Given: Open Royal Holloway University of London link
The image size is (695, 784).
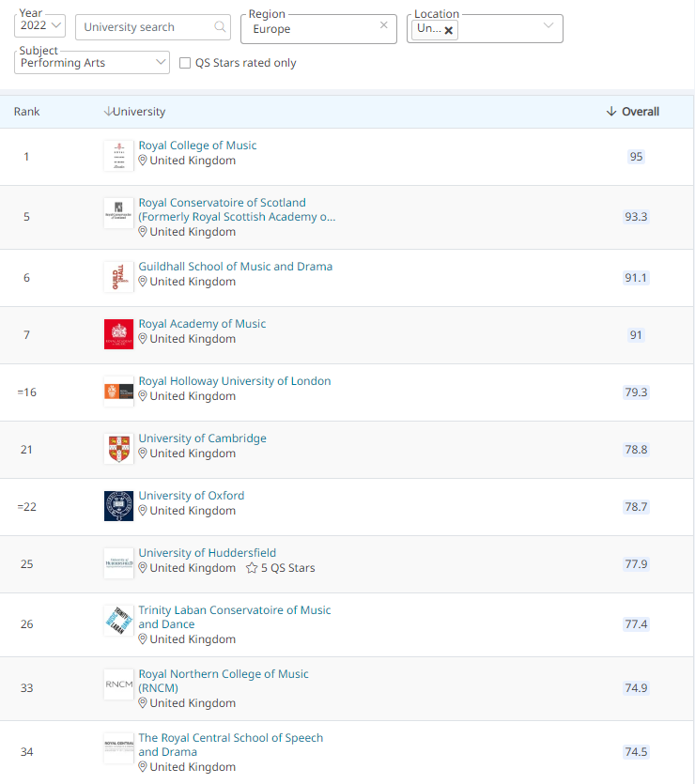Looking at the screenshot, I should (x=235, y=381).
